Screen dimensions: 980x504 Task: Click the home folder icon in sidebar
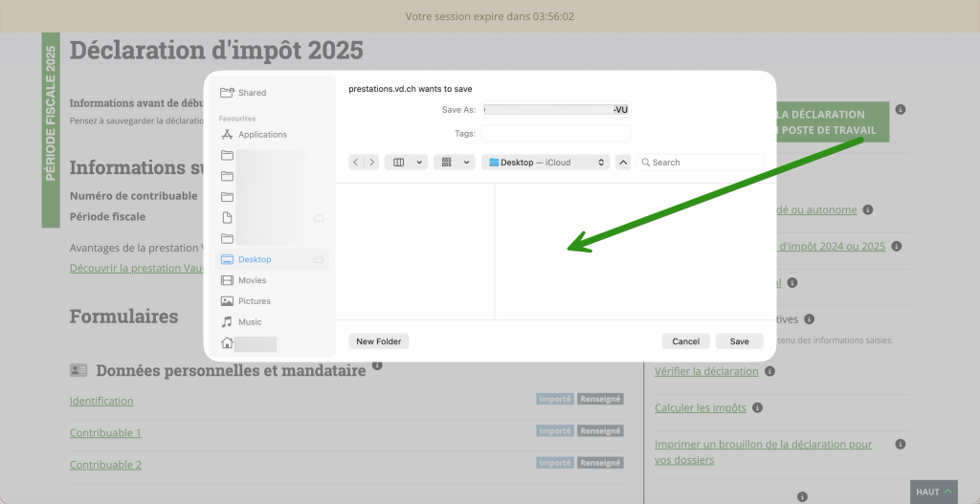click(227, 343)
